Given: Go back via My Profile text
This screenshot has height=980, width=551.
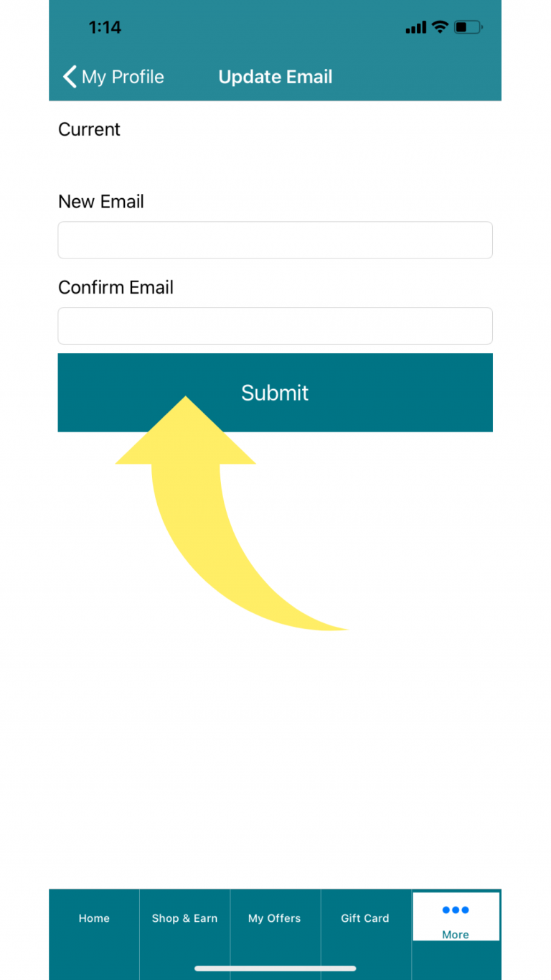Looking at the screenshot, I should click(123, 77).
